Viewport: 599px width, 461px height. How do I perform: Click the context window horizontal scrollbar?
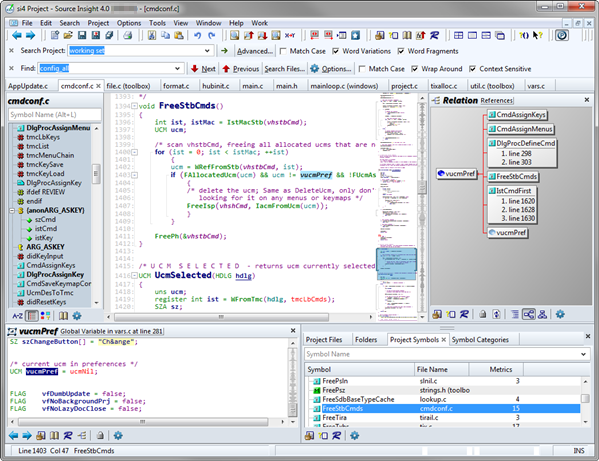point(143,422)
